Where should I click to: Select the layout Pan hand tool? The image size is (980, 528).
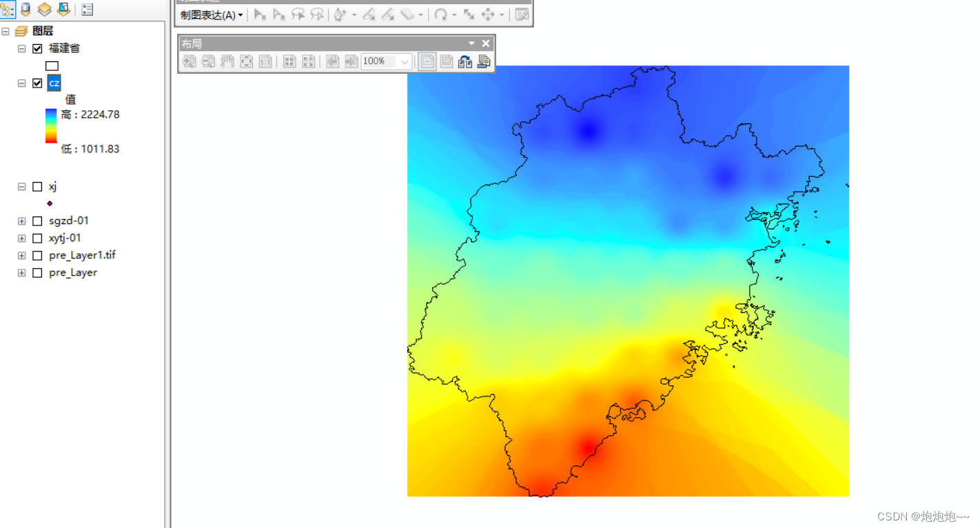[x=227, y=61]
